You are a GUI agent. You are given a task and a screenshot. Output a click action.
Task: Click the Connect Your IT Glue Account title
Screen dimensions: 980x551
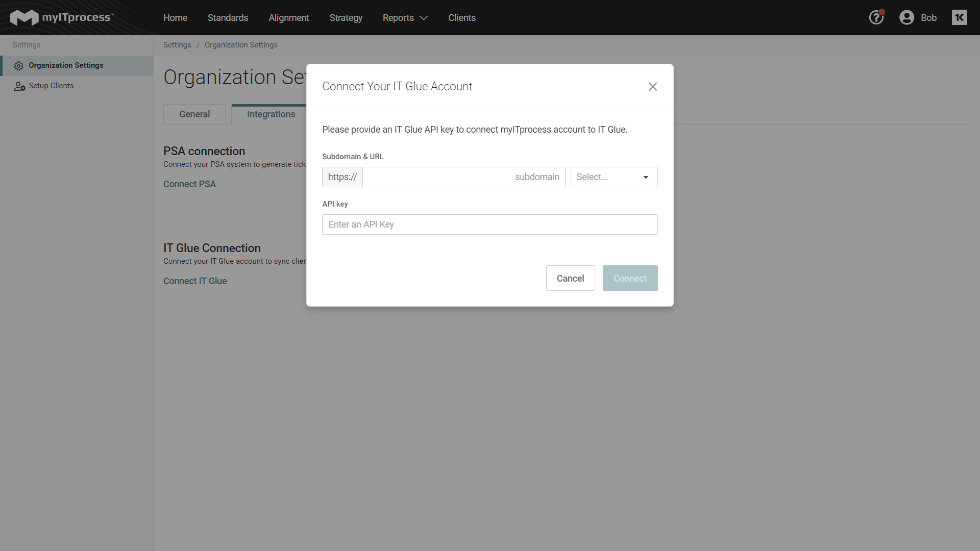tap(397, 86)
